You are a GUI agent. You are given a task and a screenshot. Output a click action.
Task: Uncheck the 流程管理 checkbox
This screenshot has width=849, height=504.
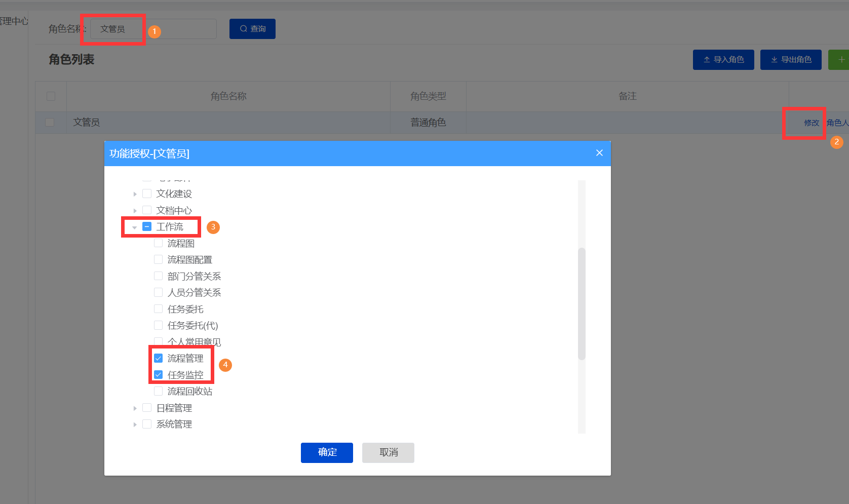pos(159,358)
